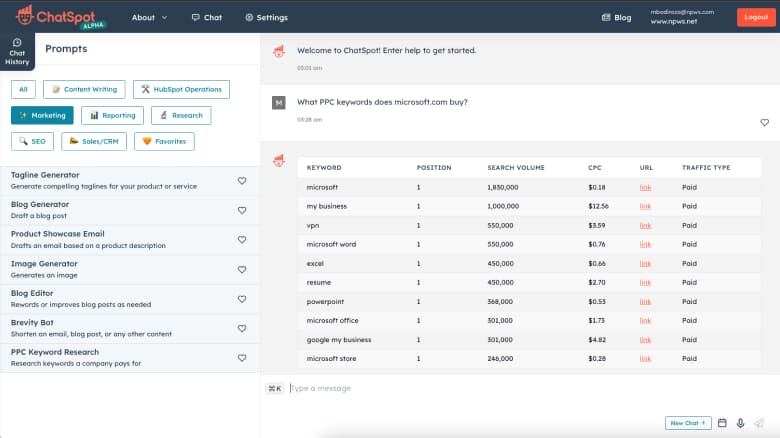Click the 1,830,000 search volume cell
The width and height of the screenshot is (780, 438).
click(503, 187)
